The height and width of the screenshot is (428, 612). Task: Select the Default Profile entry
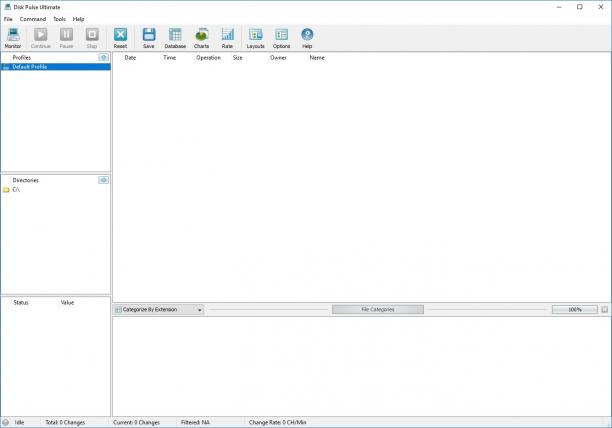click(x=56, y=67)
